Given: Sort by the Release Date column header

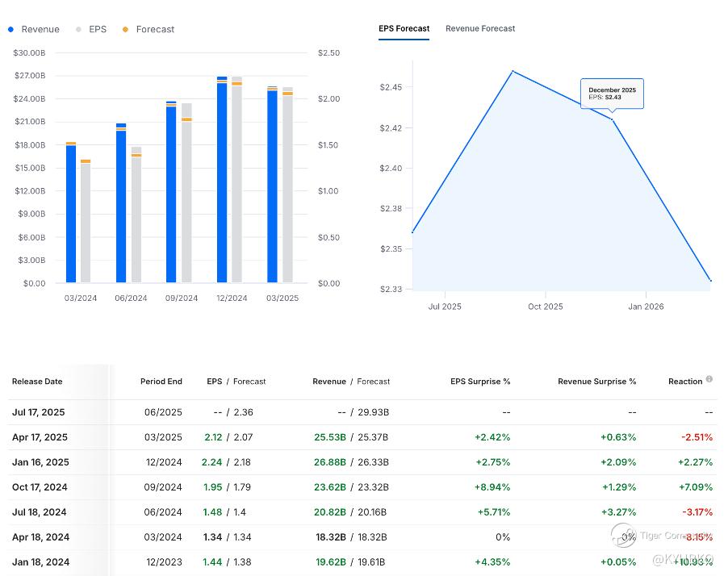Looking at the screenshot, I should (x=37, y=382).
